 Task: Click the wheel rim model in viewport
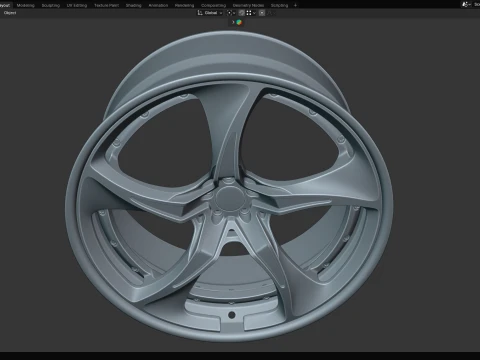(x=229, y=187)
